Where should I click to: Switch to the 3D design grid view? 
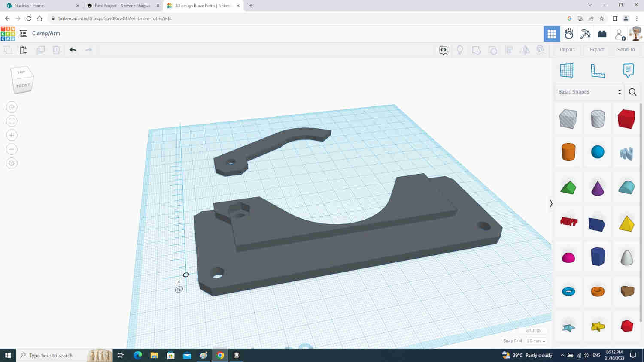[x=552, y=34]
